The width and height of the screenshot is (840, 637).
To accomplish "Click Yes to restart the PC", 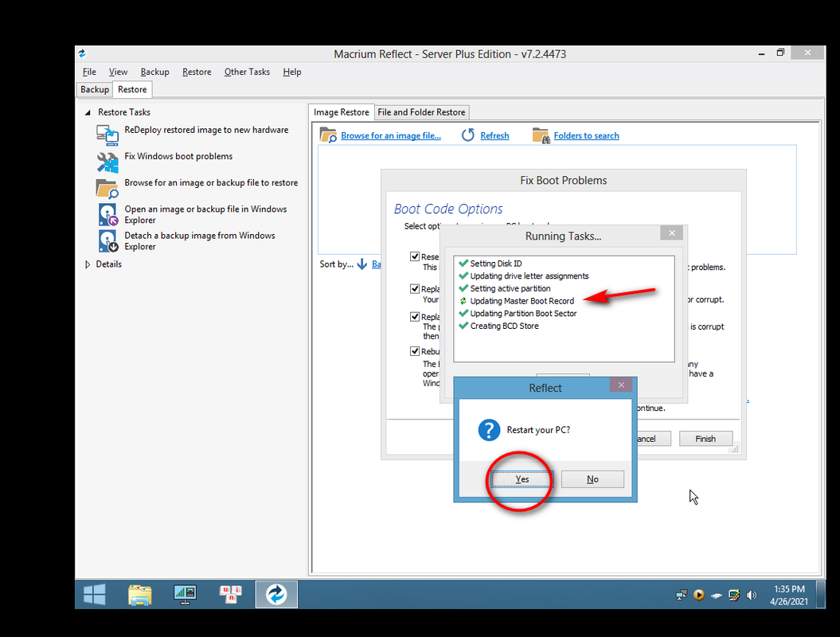I will pyautogui.click(x=522, y=479).
